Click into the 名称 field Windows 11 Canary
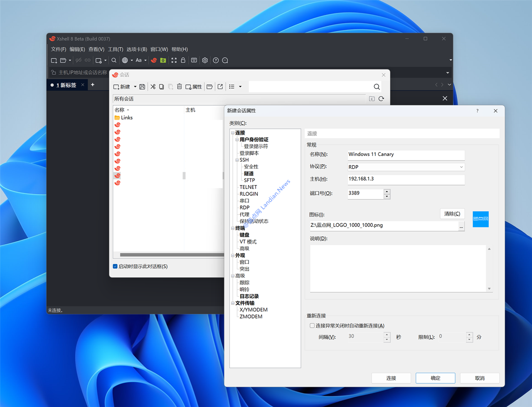The image size is (532, 407). [x=406, y=155]
